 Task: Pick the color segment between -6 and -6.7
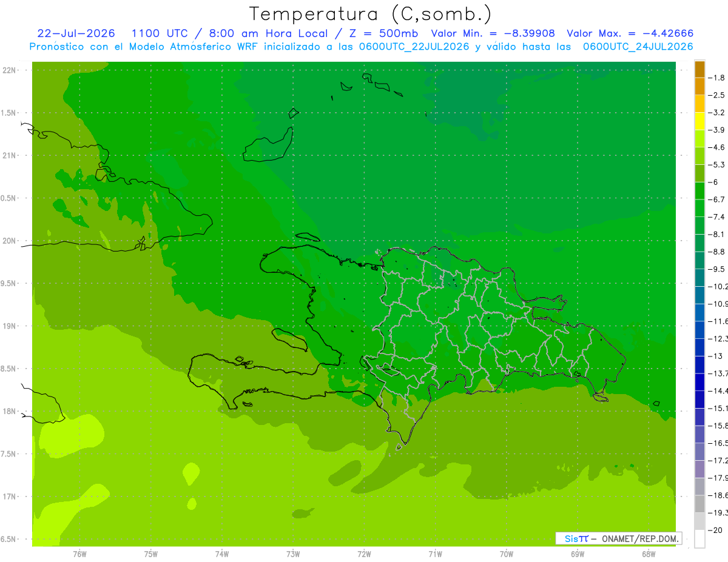[699, 191]
